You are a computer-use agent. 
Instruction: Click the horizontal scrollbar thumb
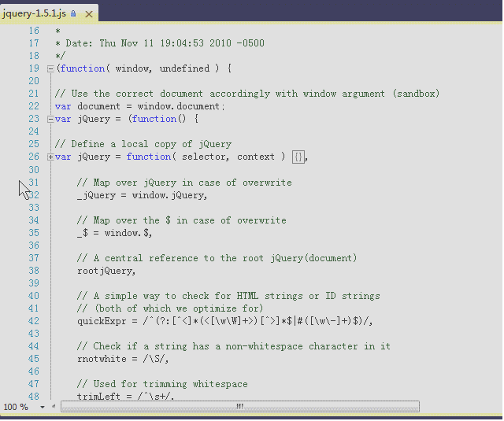[239, 407]
